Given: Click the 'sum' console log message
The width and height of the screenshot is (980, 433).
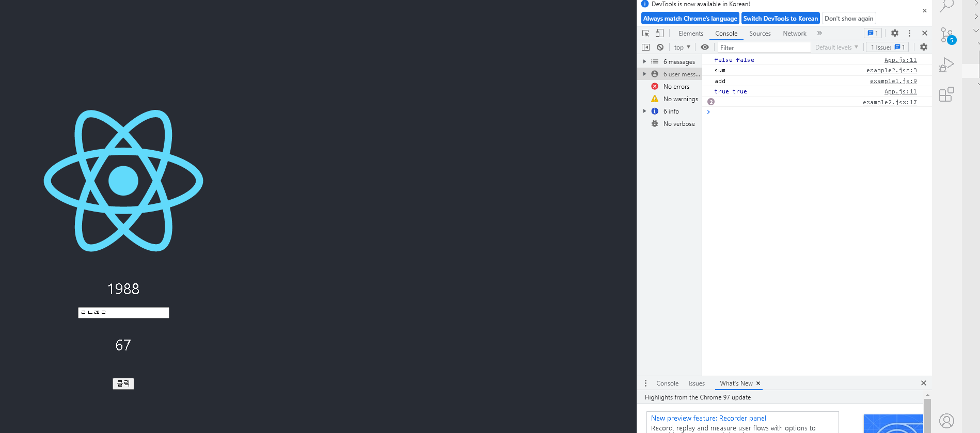Looking at the screenshot, I should coord(720,70).
